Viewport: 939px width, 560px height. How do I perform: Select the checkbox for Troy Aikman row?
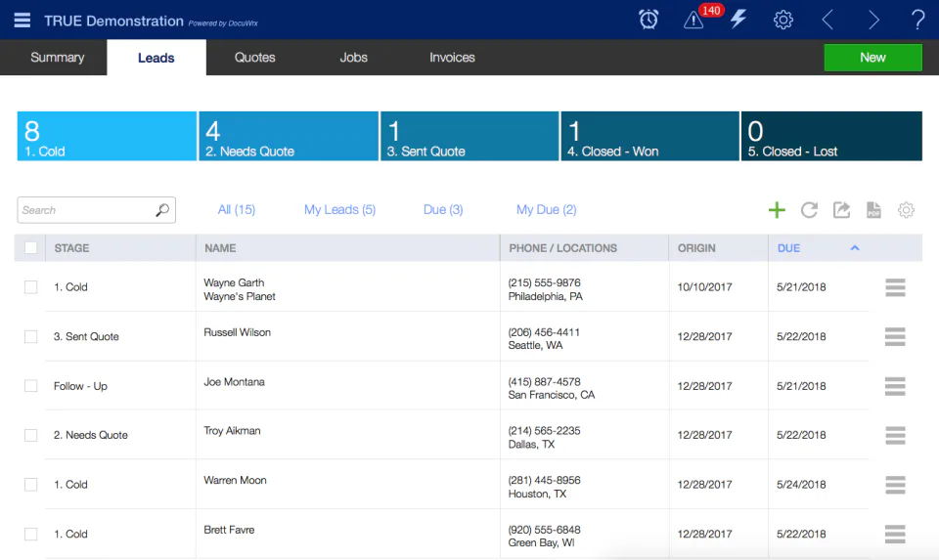point(31,435)
